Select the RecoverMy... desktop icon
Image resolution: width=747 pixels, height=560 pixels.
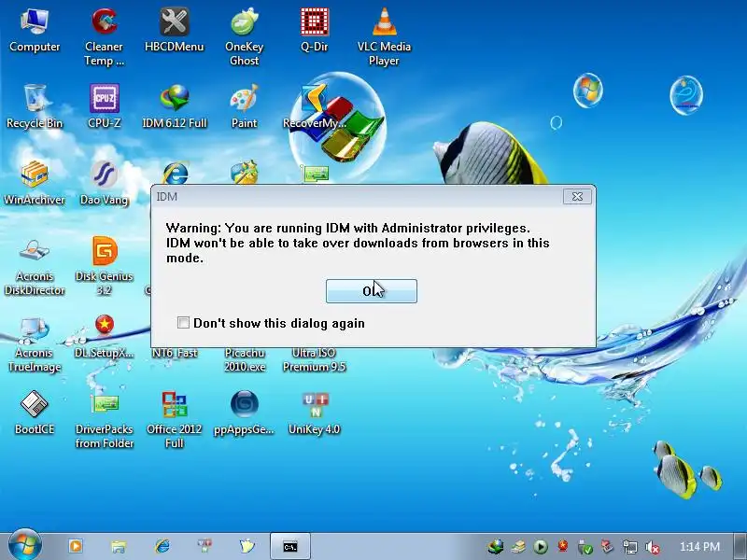point(314,106)
